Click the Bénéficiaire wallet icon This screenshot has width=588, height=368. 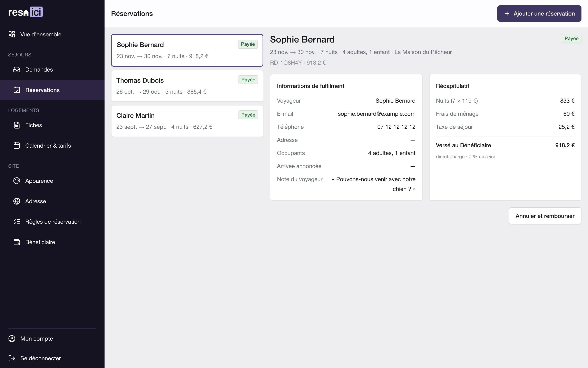point(17,242)
